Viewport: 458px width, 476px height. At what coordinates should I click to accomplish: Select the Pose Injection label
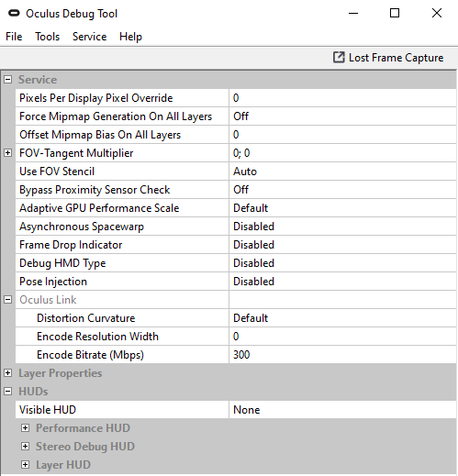tap(53, 282)
